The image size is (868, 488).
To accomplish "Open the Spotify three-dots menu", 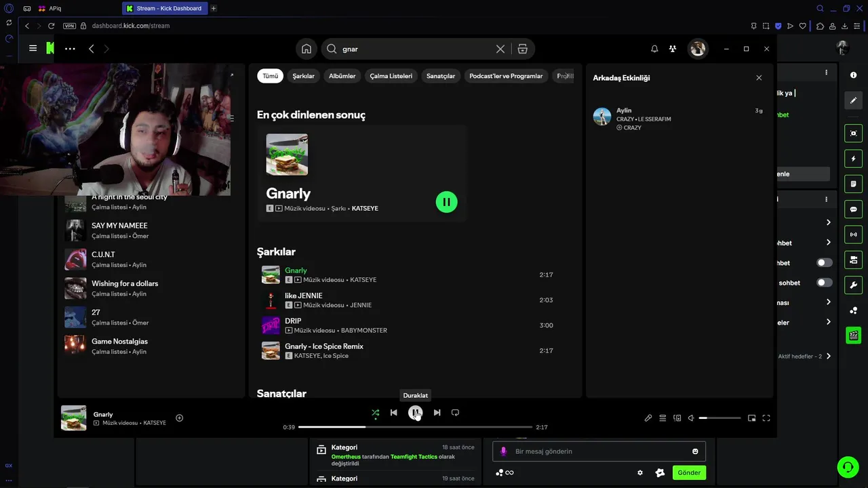I will (70, 49).
